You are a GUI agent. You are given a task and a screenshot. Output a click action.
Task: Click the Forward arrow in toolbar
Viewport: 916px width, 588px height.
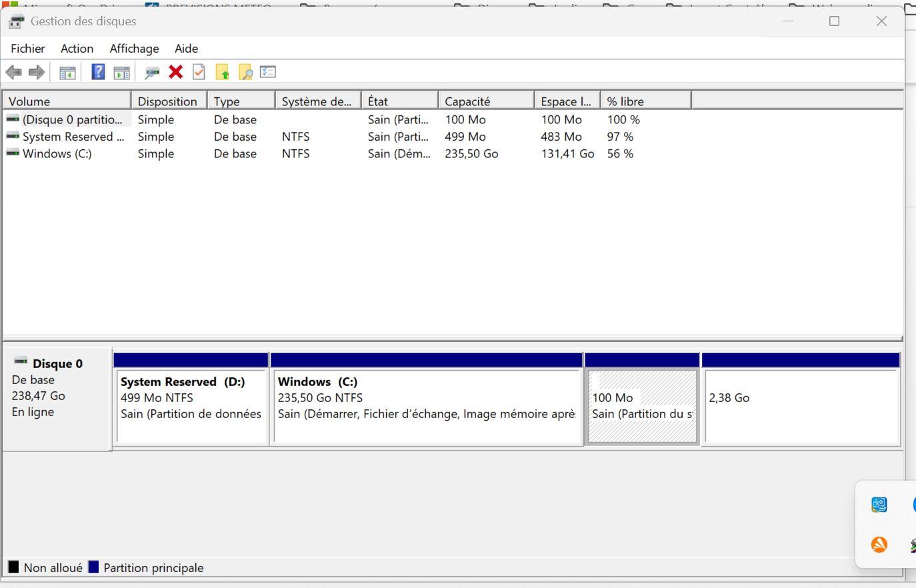37,72
